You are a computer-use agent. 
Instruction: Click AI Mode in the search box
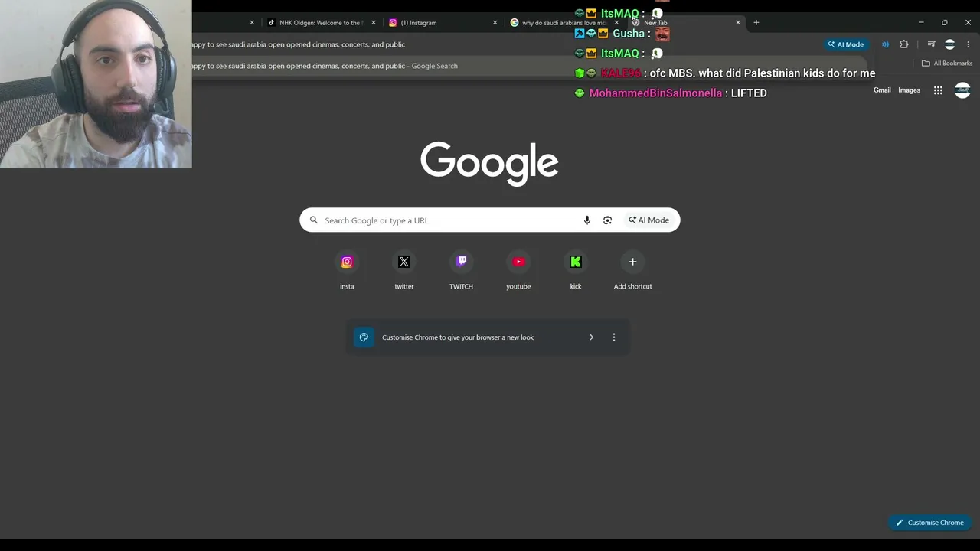649,220
